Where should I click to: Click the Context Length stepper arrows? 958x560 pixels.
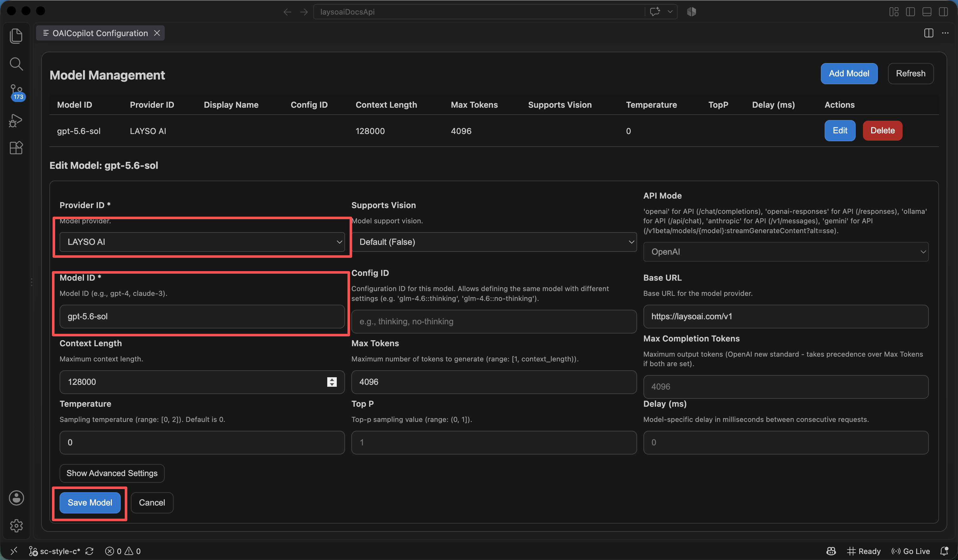pyautogui.click(x=332, y=382)
